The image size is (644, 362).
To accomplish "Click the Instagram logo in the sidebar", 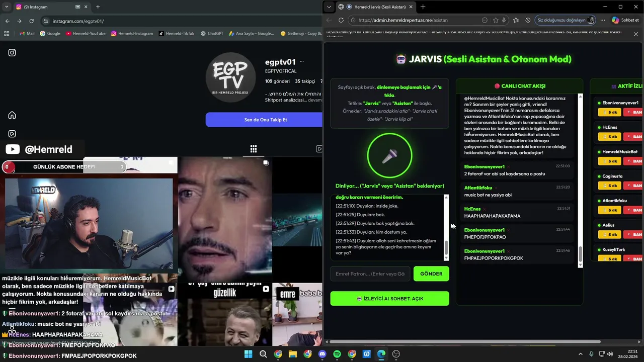I will [x=12, y=52].
